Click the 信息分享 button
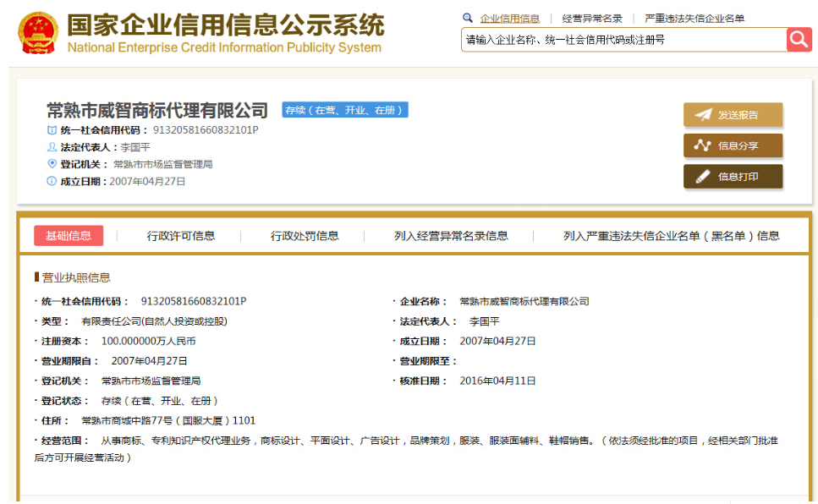This screenshot has width=818, height=504. (x=733, y=145)
